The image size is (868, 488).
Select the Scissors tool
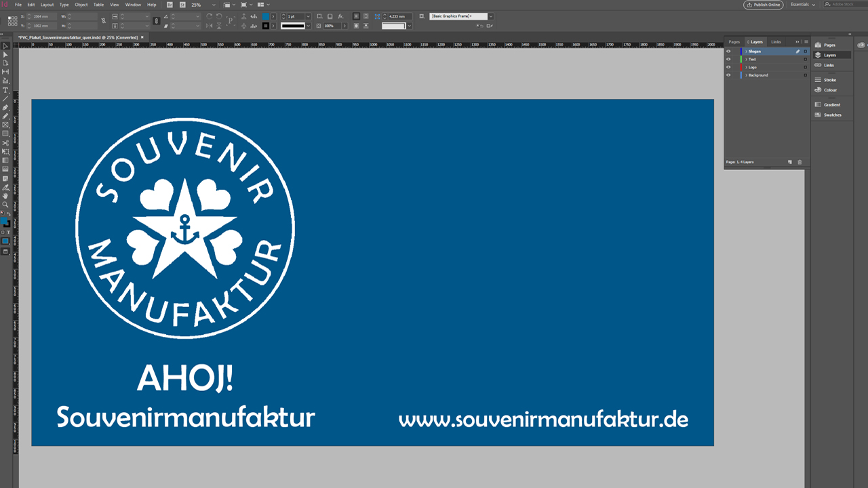(5, 142)
